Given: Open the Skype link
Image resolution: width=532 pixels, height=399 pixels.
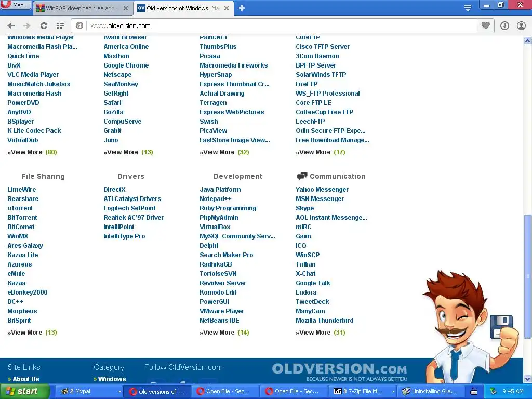Looking at the screenshot, I should (304, 208).
